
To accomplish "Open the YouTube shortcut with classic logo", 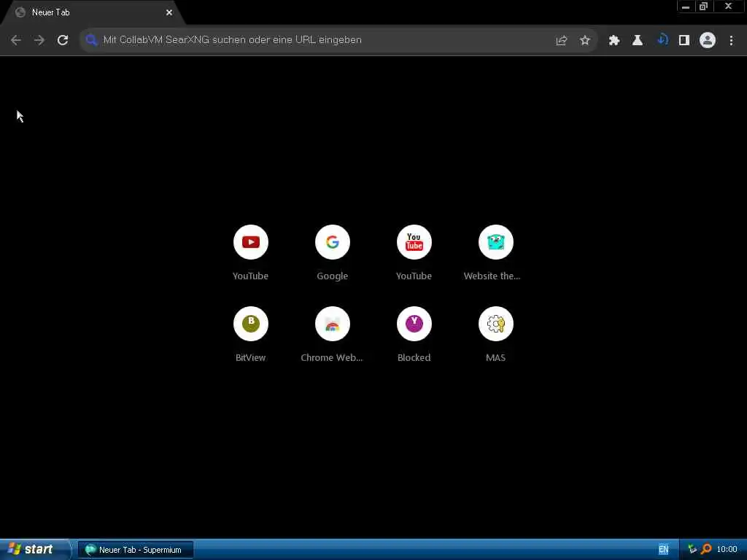I will pyautogui.click(x=414, y=252).
